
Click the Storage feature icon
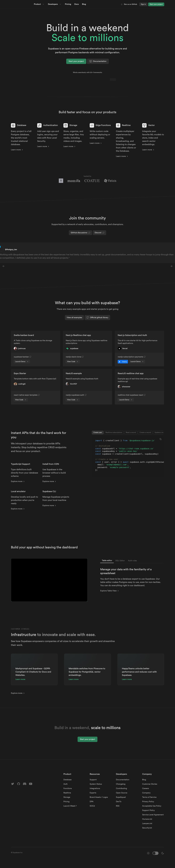[x=66, y=125]
